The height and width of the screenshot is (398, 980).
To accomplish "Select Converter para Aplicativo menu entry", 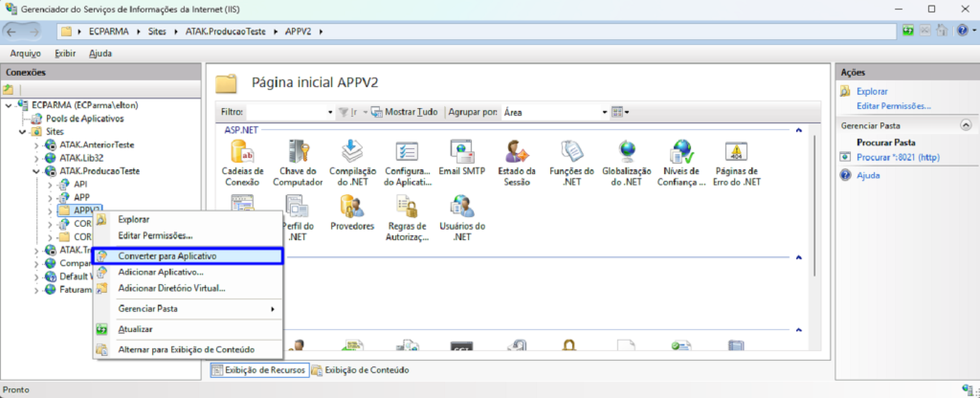I will tap(167, 256).
